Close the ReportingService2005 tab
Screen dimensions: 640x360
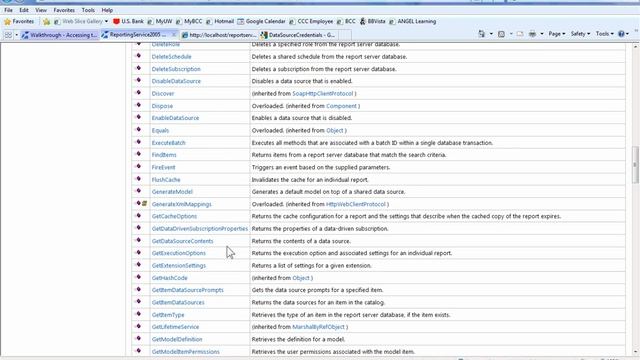pyautogui.click(x=174, y=35)
